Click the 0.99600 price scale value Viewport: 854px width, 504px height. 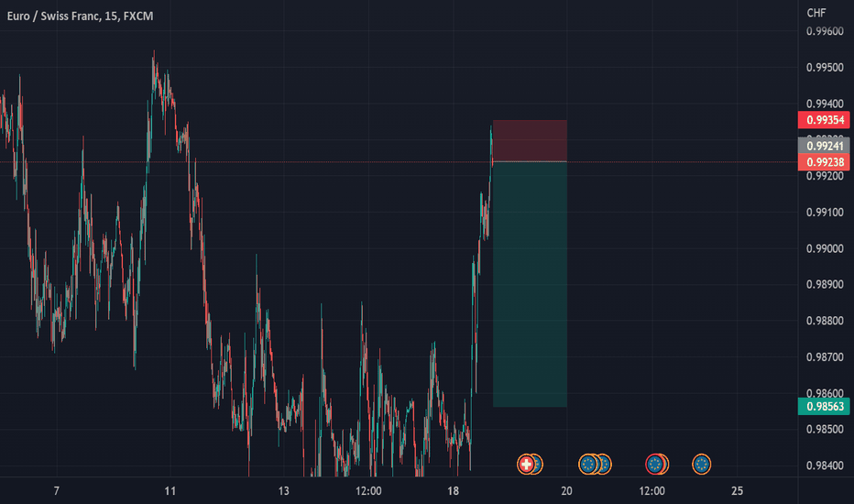pos(825,31)
